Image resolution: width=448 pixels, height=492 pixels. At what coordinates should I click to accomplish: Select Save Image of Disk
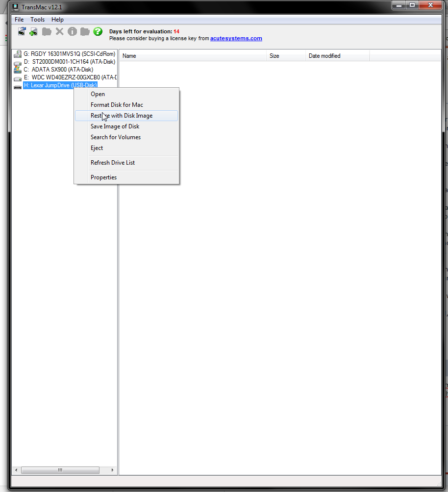(x=126, y=126)
